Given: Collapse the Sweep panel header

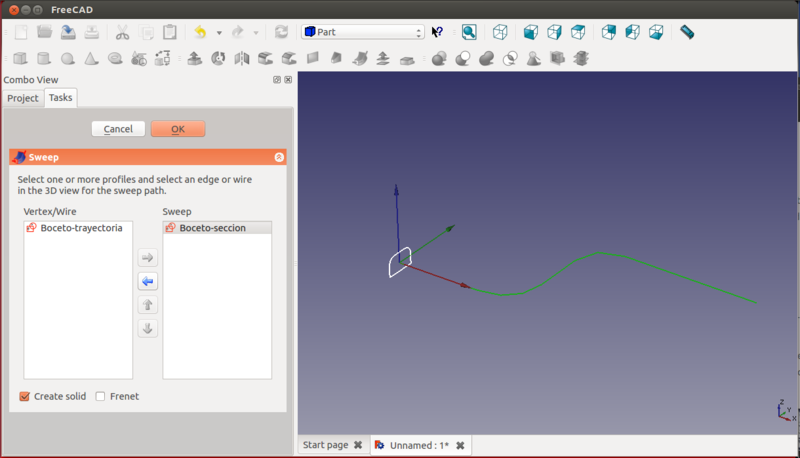Looking at the screenshot, I should click(279, 157).
